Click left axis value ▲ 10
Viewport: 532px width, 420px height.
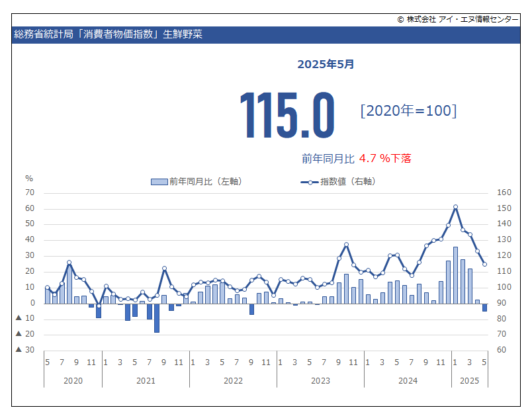25,318
